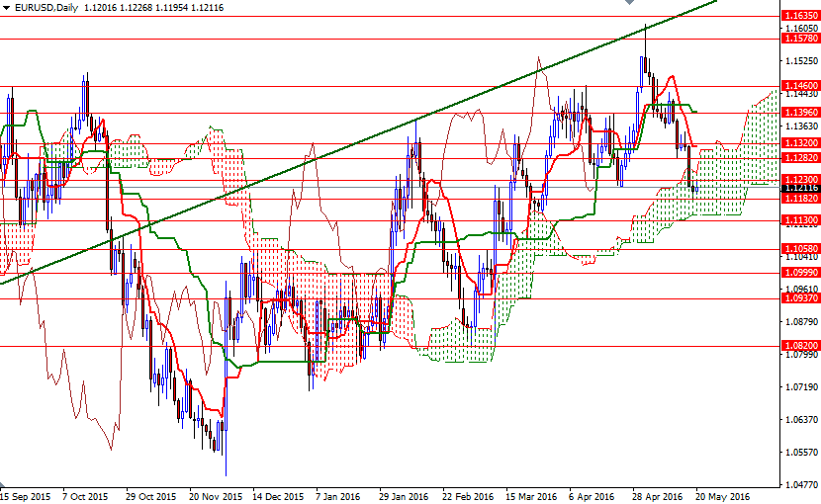The height and width of the screenshot is (504, 821).
Task: Select the 1.16350 red price label
Action: point(799,17)
